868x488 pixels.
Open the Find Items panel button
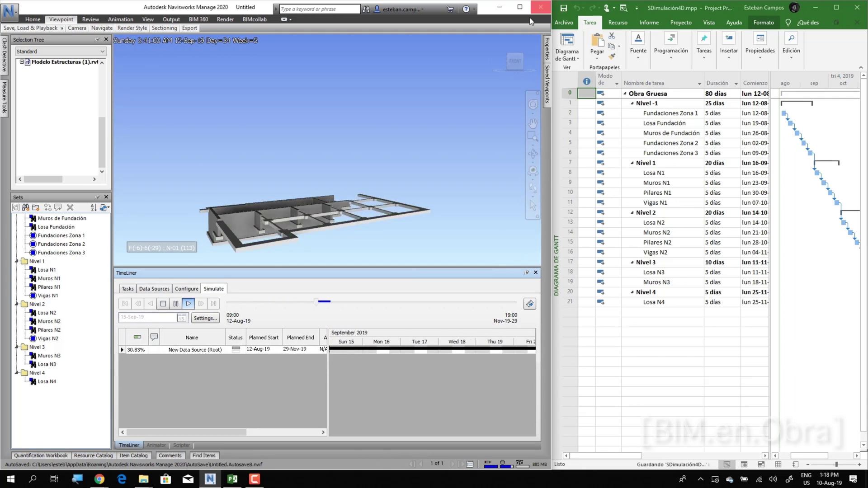pos(203,455)
